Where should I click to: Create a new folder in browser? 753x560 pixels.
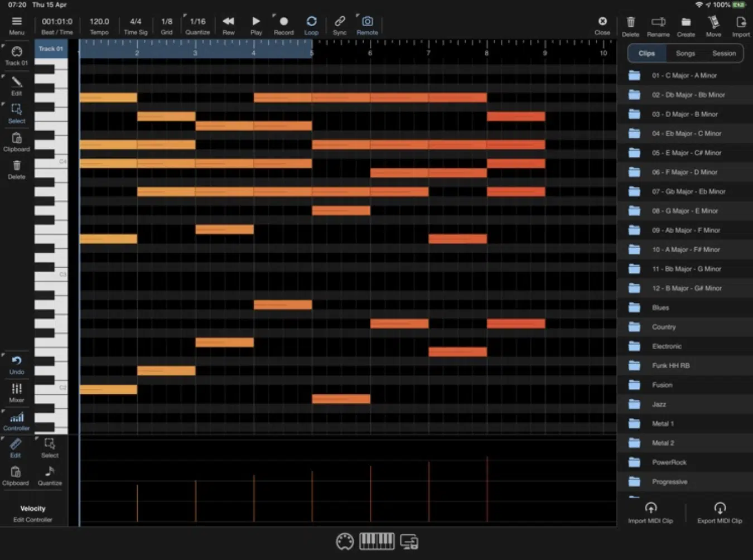(x=686, y=26)
